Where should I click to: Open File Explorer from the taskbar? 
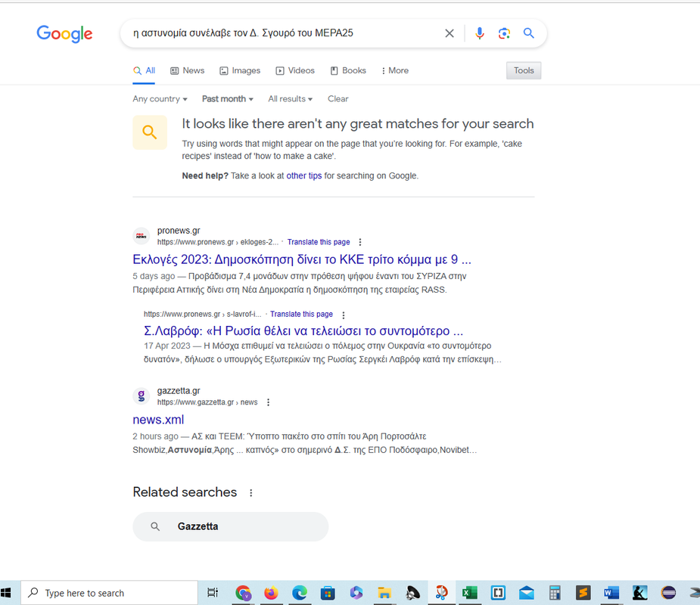click(x=384, y=593)
